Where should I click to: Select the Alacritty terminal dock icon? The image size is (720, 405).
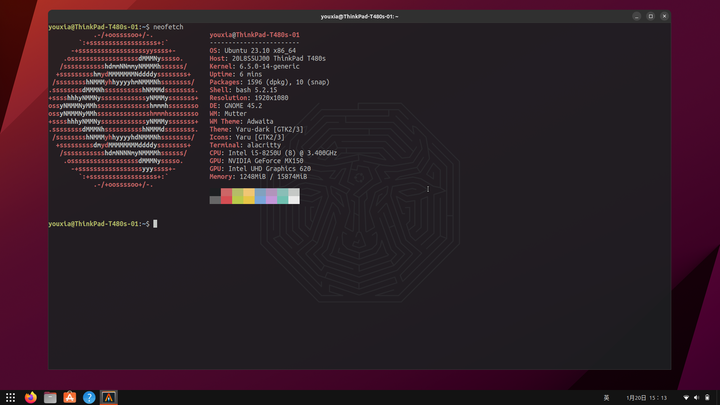pos(109,398)
